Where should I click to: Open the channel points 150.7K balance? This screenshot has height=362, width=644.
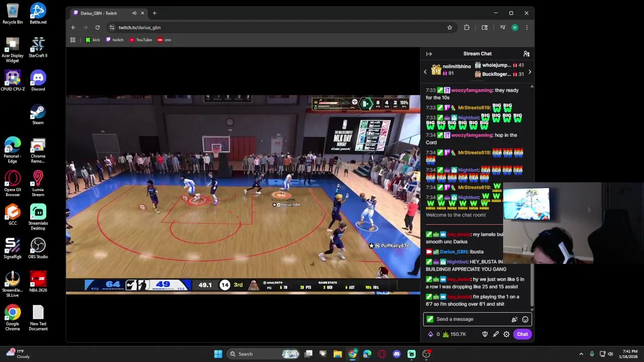pyautogui.click(x=454, y=334)
